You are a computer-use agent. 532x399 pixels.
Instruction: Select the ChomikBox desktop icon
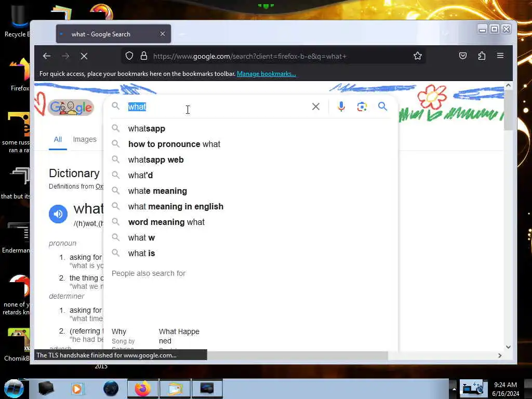pyautogui.click(x=17, y=344)
